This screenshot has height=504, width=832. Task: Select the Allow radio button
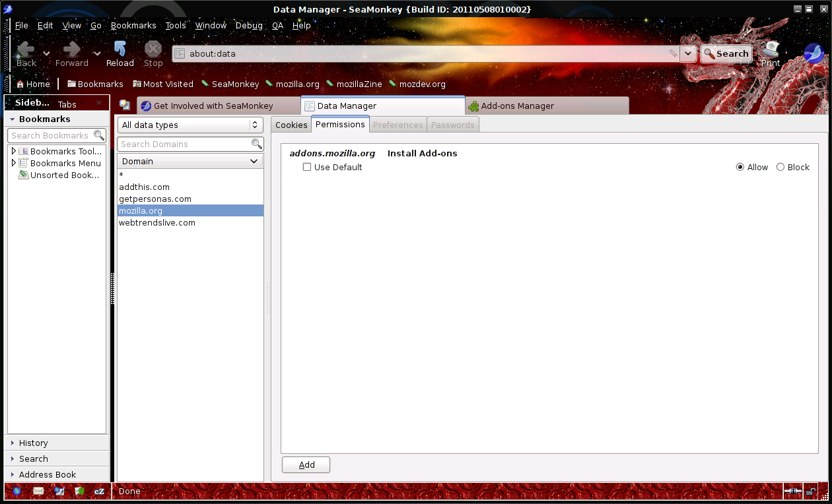(x=740, y=168)
